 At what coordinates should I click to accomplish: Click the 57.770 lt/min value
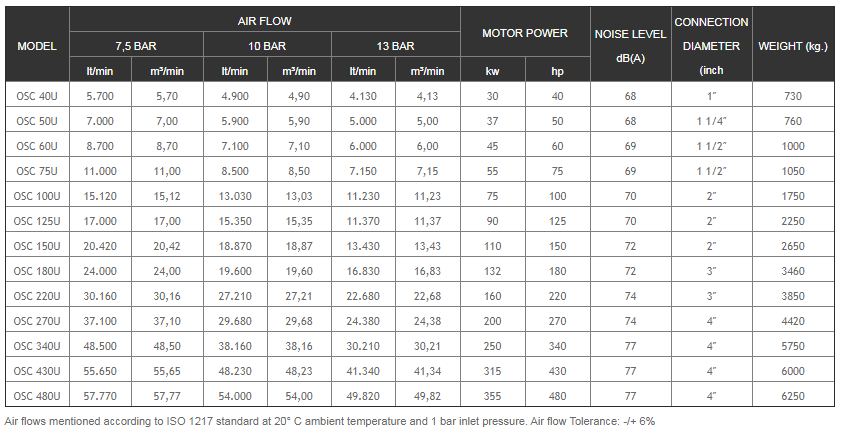point(103,395)
